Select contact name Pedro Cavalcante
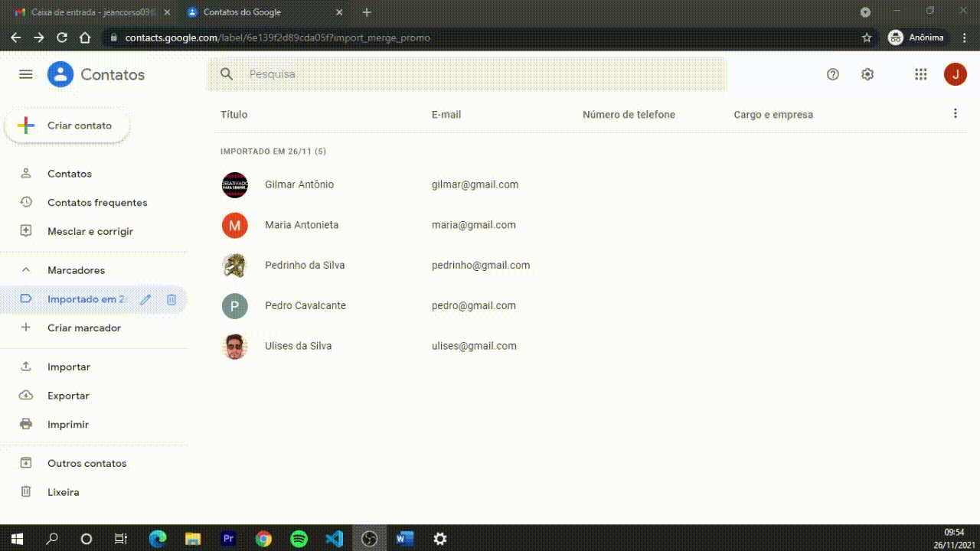Image resolution: width=980 pixels, height=551 pixels. pos(305,305)
